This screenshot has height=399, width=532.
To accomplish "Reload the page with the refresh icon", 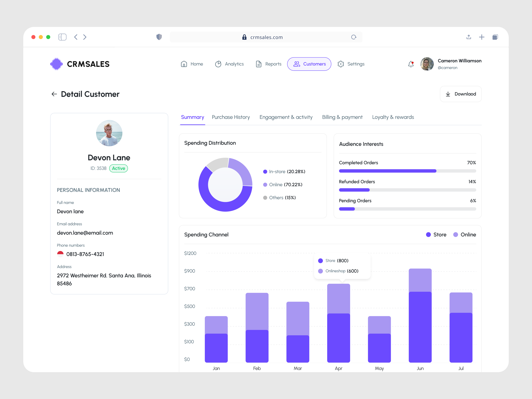I will (354, 37).
